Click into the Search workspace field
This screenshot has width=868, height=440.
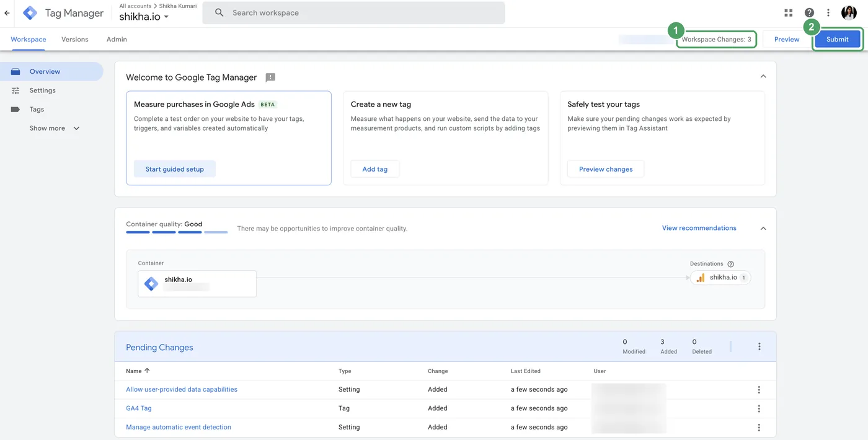353,13
